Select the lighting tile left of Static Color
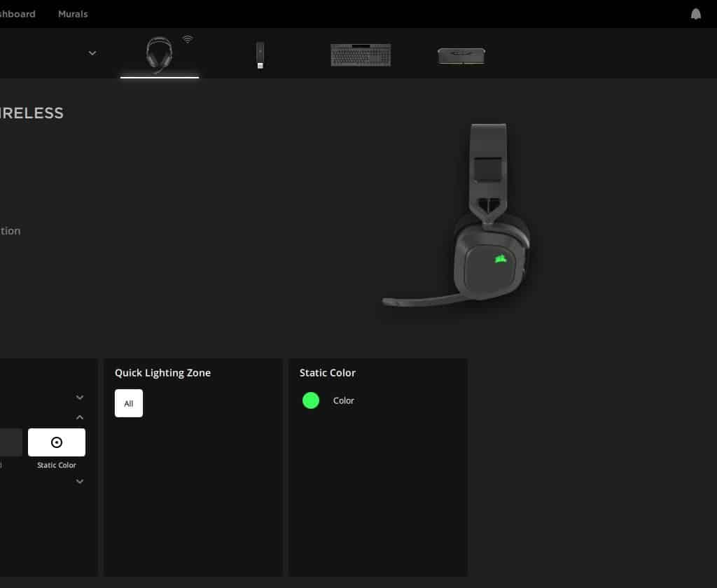Image resolution: width=717 pixels, height=588 pixels. (x=10, y=442)
